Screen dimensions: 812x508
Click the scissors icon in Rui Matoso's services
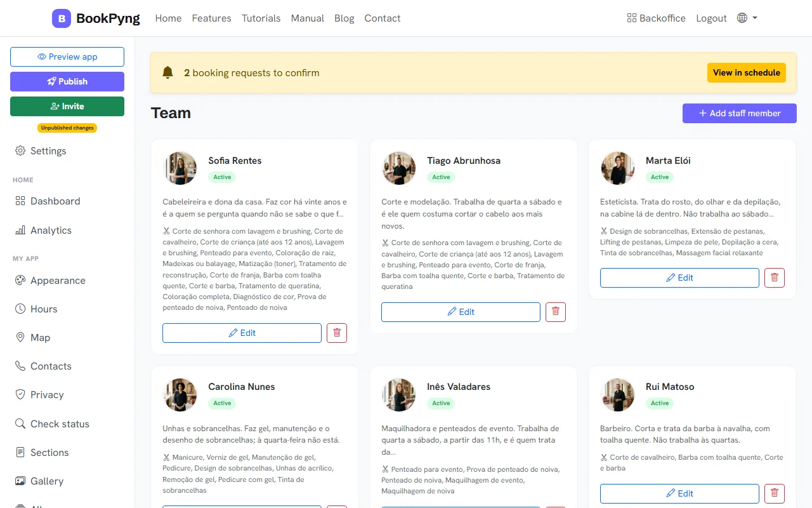tap(604, 457)
